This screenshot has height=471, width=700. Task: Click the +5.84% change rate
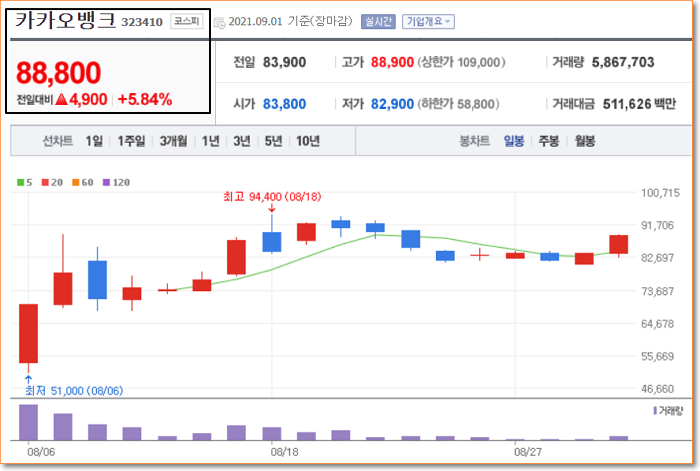[145, 100]
